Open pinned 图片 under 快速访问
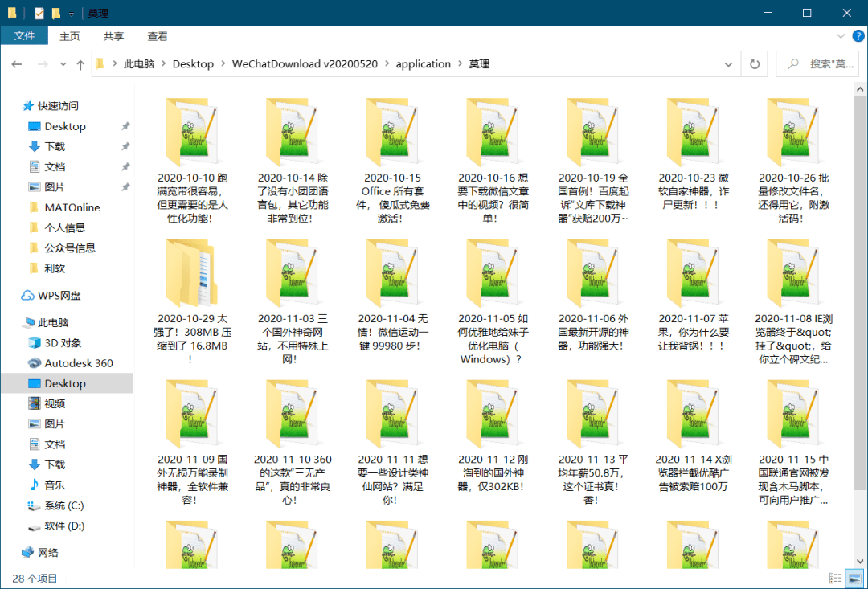868x589 pixels. point(55,187)
